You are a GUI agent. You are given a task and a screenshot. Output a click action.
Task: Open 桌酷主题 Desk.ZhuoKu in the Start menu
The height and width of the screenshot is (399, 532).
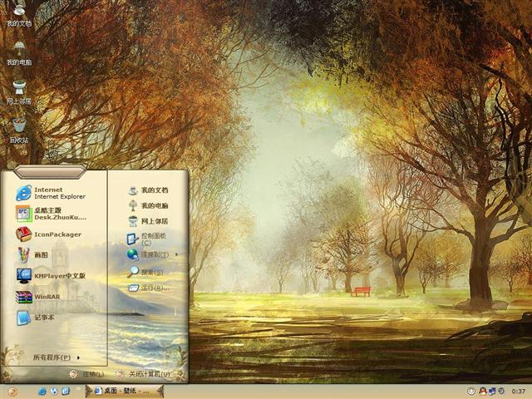(51, 214)
